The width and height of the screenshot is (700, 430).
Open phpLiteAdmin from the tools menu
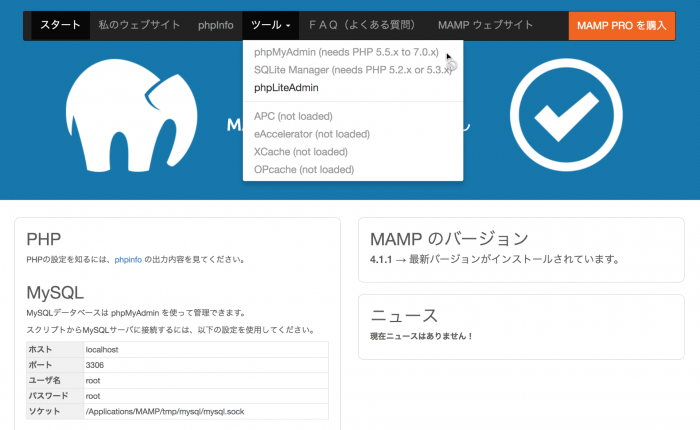(286, 88)
